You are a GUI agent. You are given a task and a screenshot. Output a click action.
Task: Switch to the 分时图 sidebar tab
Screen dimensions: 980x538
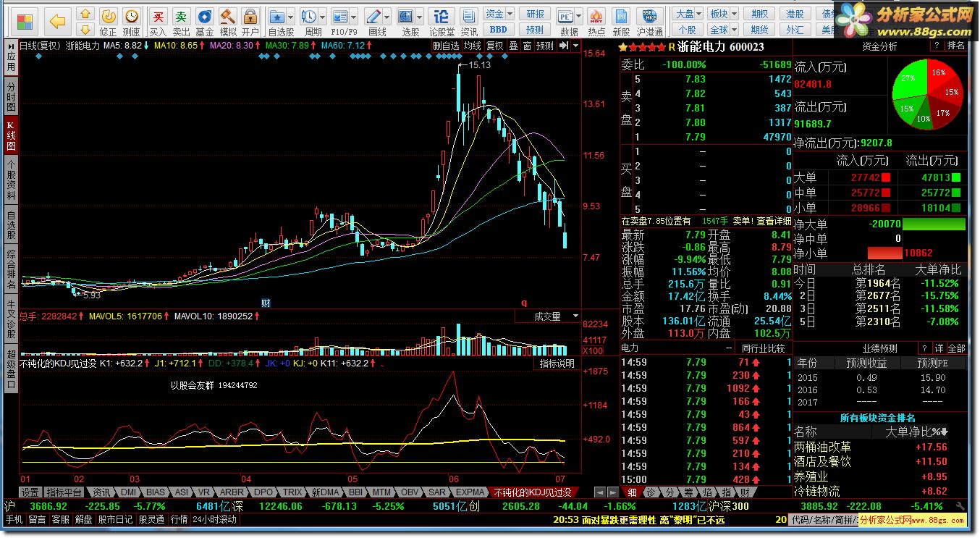[11, 96]
